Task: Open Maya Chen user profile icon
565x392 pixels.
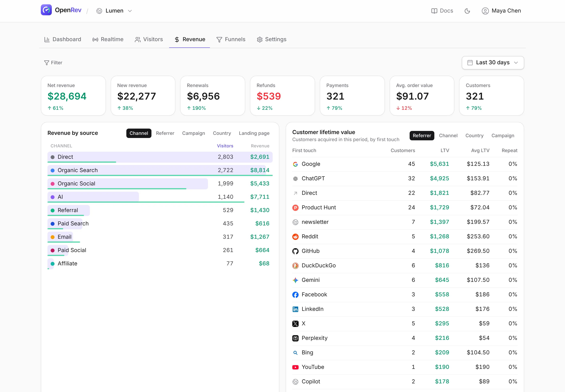Action: coord(485,11)
